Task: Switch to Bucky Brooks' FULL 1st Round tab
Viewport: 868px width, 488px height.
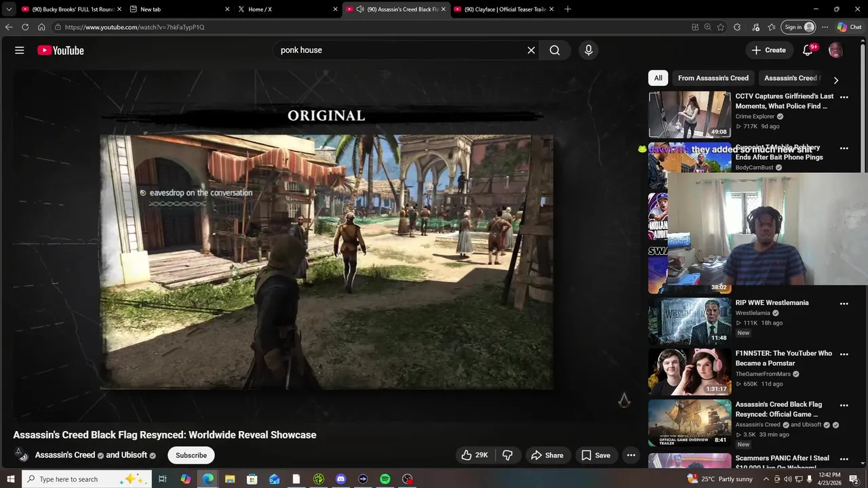Action: click(71, 9)
